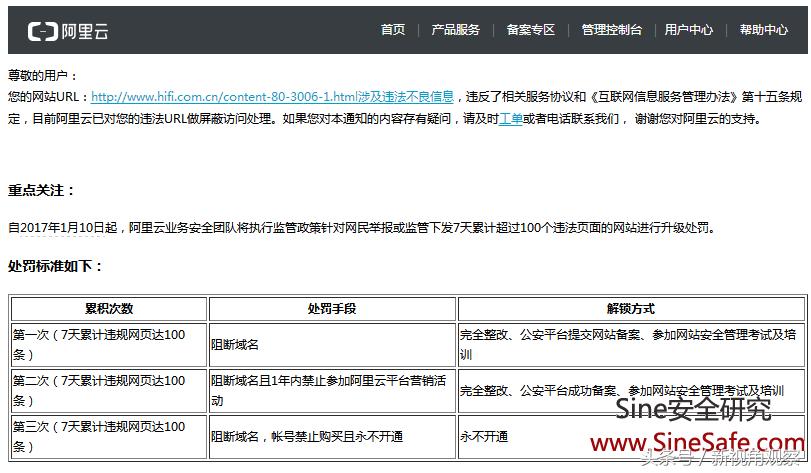This screenshot has width=811, height=473.
Task: Select 用户中心 navigation item
Action: (688, 29)
